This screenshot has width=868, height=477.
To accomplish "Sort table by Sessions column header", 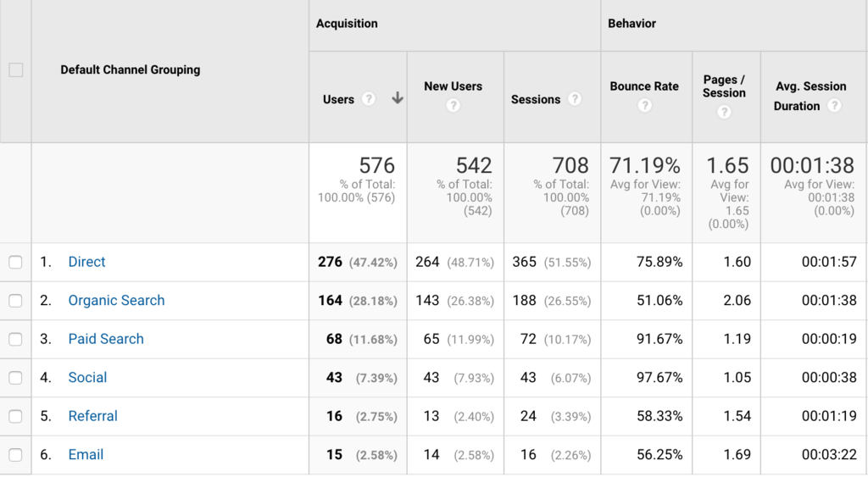I will click(x=535, y=99).
